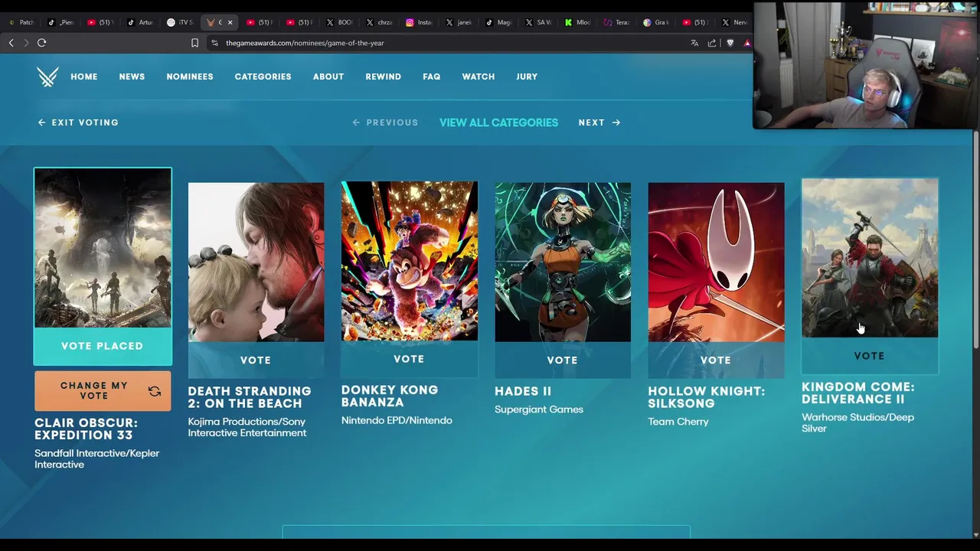
Task: Go to the WATCH page
Action: pyautogui.click(x=479, y=77)
